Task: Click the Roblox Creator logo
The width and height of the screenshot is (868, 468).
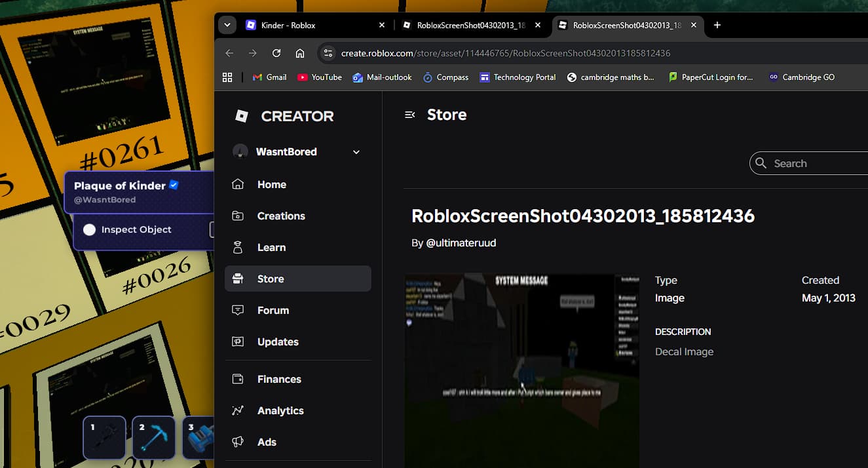Action: tap(284, 116)
